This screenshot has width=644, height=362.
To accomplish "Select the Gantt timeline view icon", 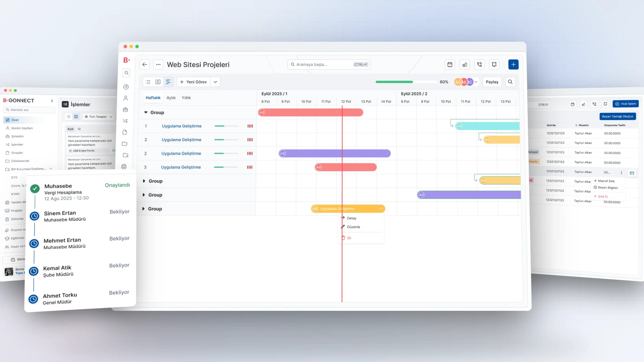I will coord(168,82).
